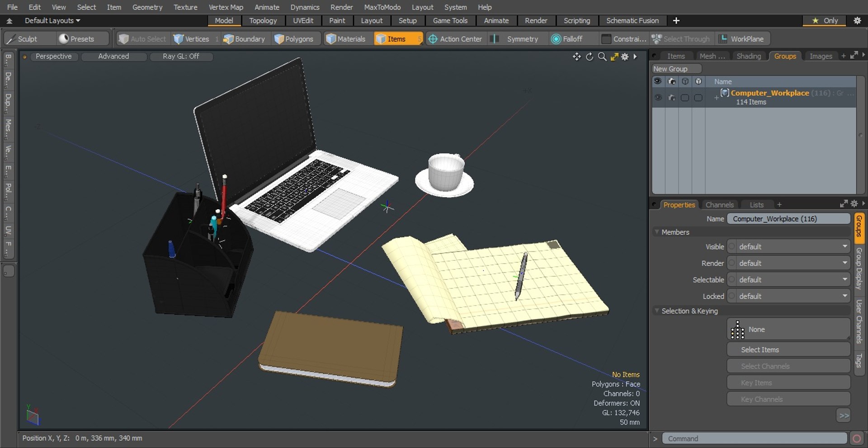Click the eye column header in Groups
Screen dimensions: 868x448
(x=658, y=81)
